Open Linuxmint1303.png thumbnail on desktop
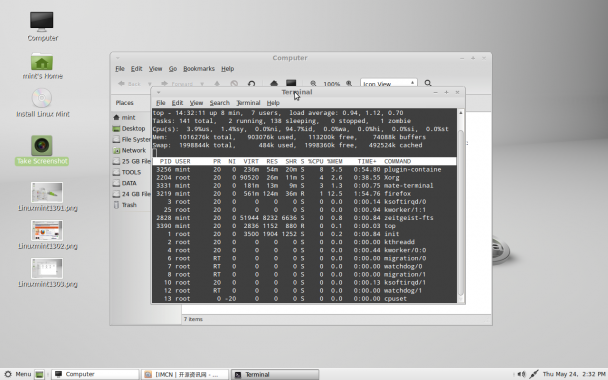 click(x=47, y=268)
